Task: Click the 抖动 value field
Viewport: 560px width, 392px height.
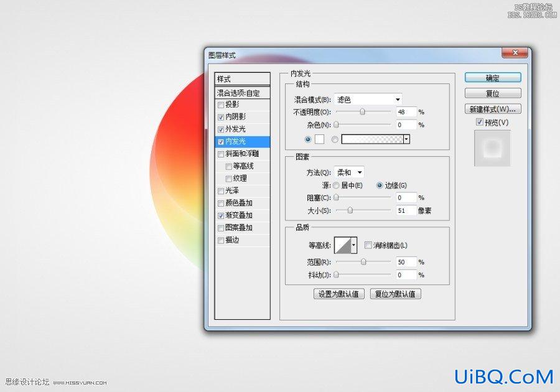Action: [406, 275]
